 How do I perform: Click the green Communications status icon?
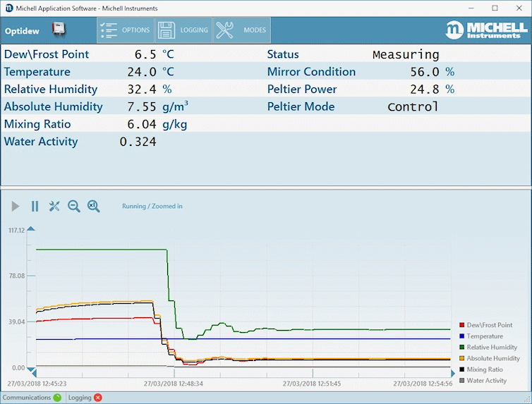57,398
